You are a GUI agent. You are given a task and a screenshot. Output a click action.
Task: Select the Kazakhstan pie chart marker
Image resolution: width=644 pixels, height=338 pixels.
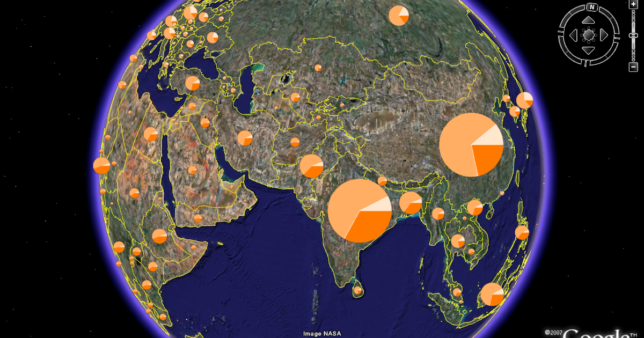318,68
